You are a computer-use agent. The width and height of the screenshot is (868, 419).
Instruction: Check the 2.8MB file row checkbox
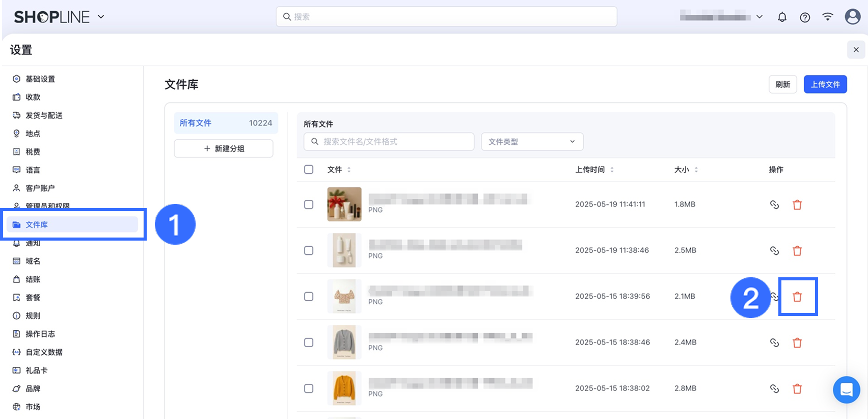pyautogui.click(x=309, y=388)
